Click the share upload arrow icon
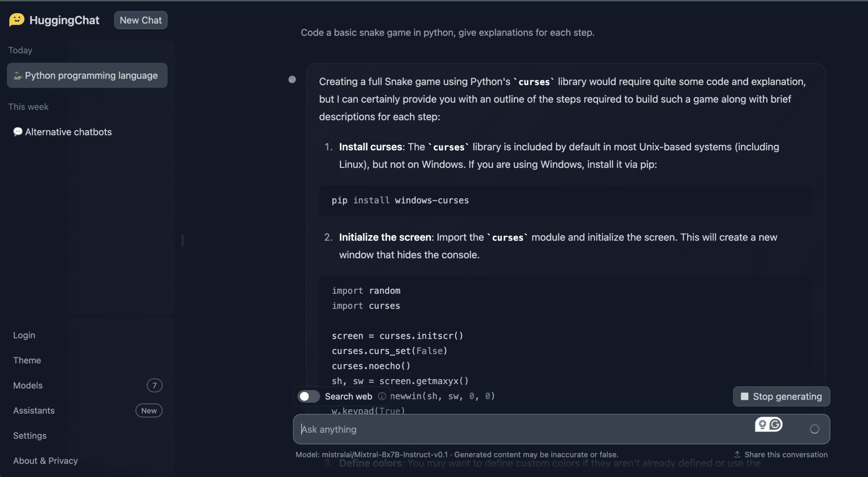 point(737,454)
